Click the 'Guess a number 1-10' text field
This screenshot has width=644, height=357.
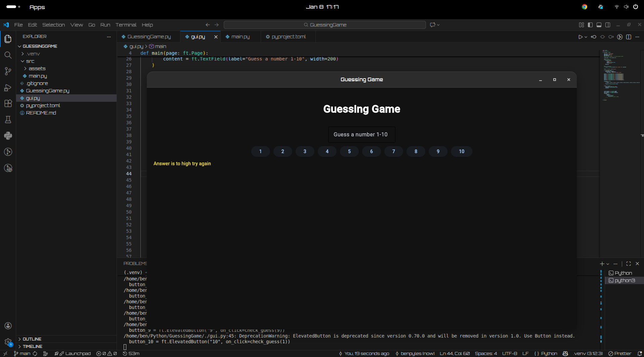pyautogui.click(x=361, y=135)
